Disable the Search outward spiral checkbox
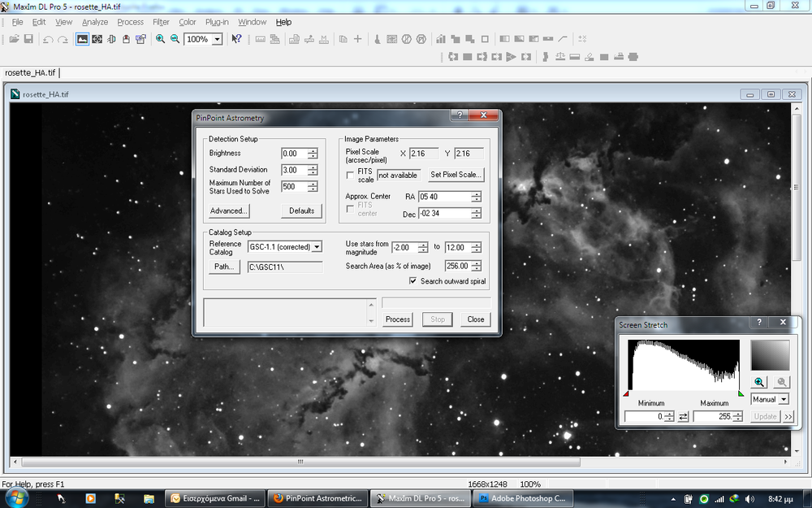812x508 pixels. tap(413, 281)
